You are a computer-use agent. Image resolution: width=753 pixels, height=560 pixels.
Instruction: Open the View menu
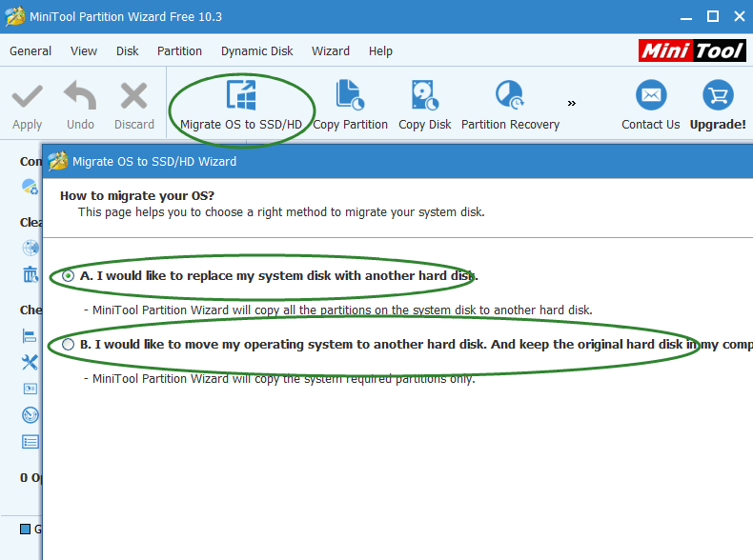[84, 50]
